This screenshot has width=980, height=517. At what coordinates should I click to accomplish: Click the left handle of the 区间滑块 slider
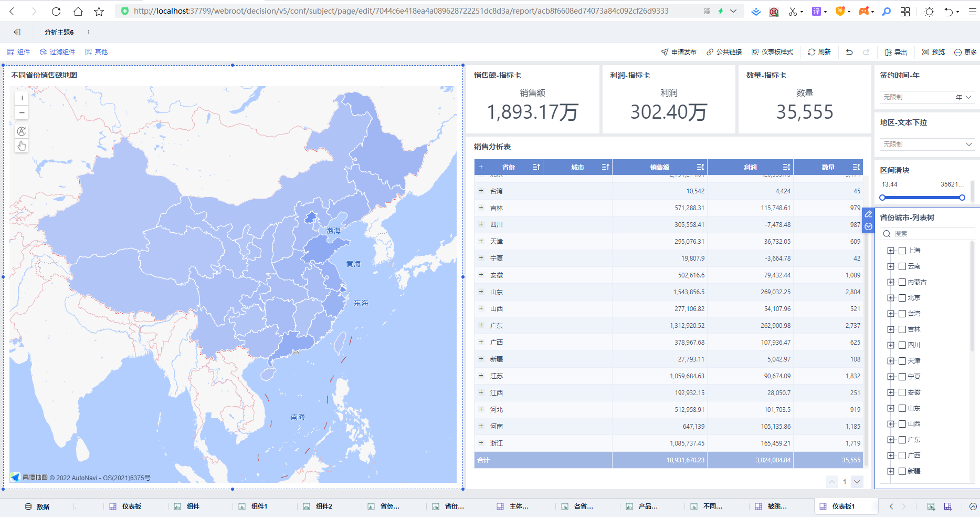tap(882, 198)
